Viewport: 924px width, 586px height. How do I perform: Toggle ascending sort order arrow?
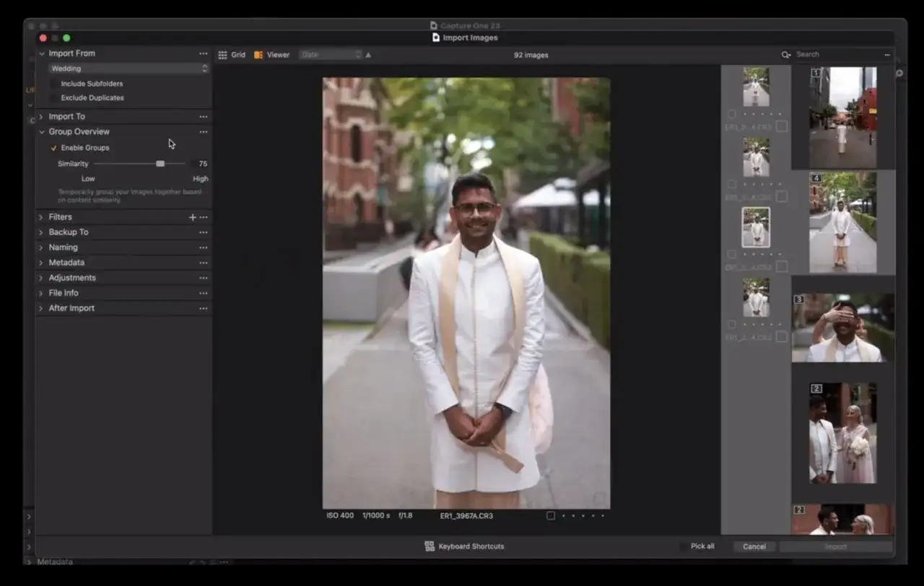coord(368,55)
